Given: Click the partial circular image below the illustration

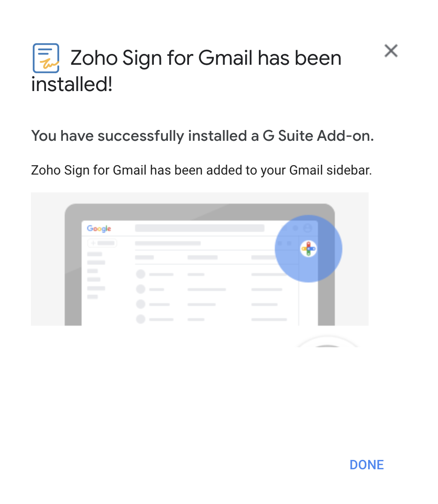Looking at the screenshot, I should point(327,342).
